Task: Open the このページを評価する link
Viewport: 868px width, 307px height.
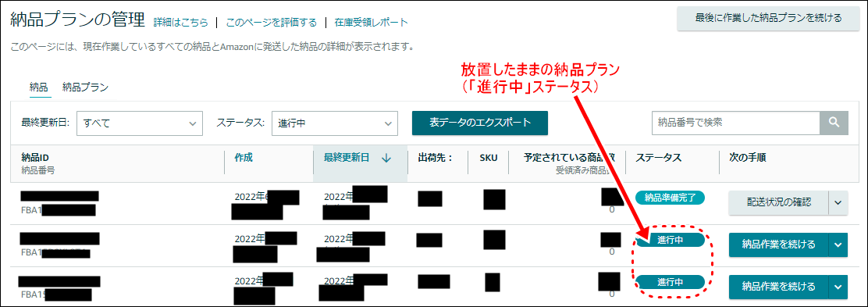Action: [272, 23]
